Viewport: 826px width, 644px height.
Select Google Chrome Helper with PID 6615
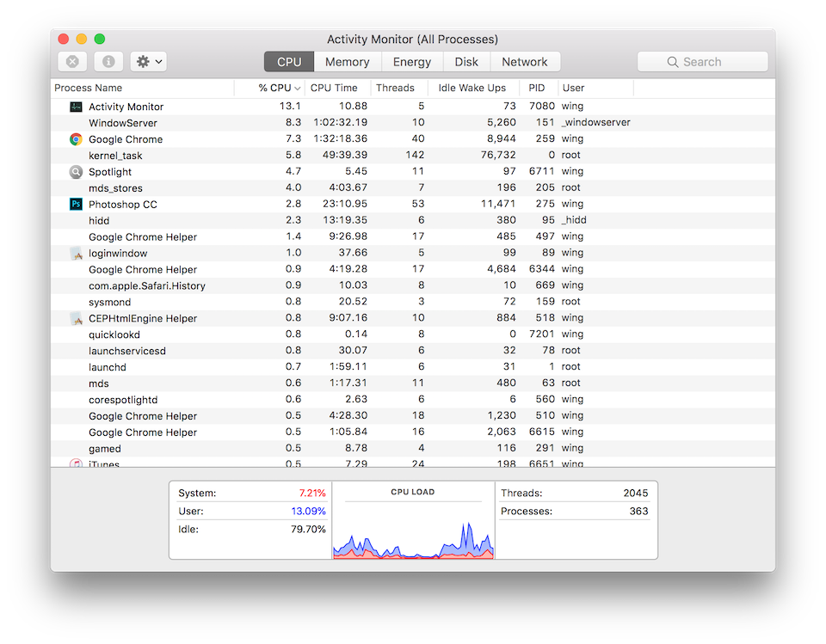(x=413, y=432)
